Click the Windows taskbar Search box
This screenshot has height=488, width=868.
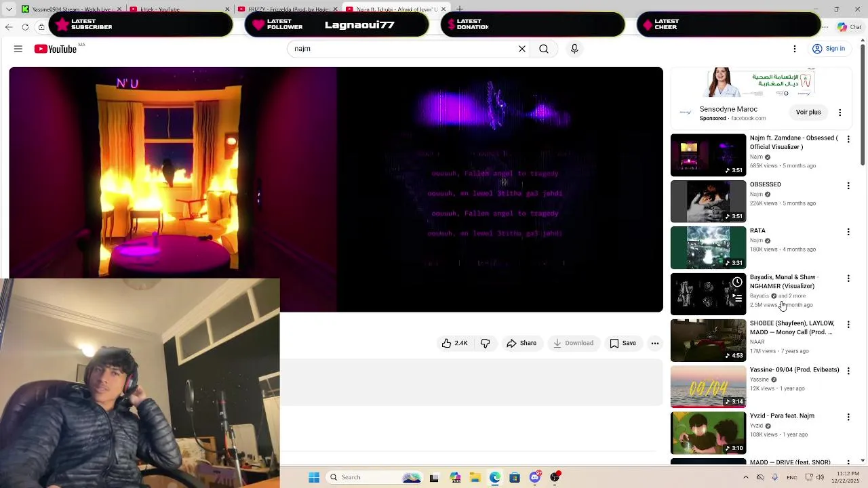click(374, 477)
